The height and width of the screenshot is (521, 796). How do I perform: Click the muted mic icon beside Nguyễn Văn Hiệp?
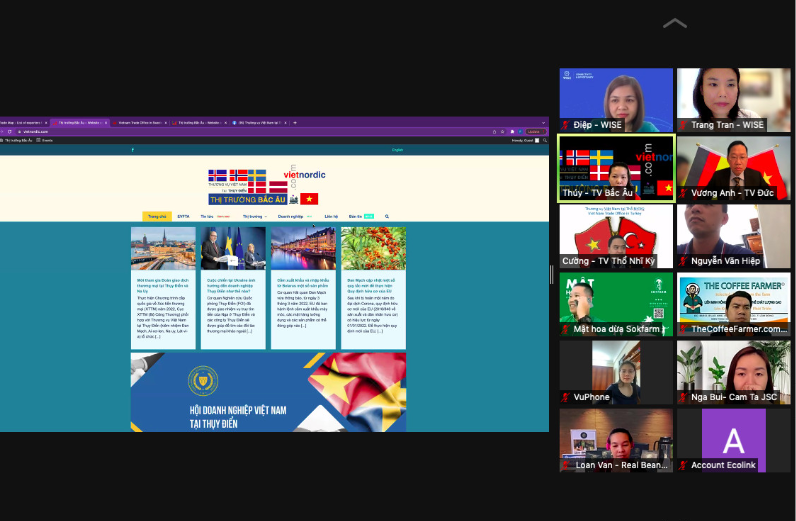(684, 261)
